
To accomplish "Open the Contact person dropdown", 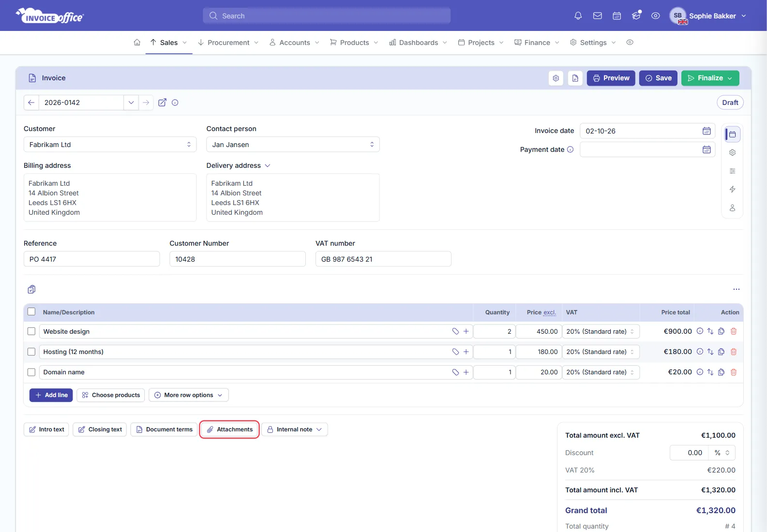I will [x=293, y=145].
